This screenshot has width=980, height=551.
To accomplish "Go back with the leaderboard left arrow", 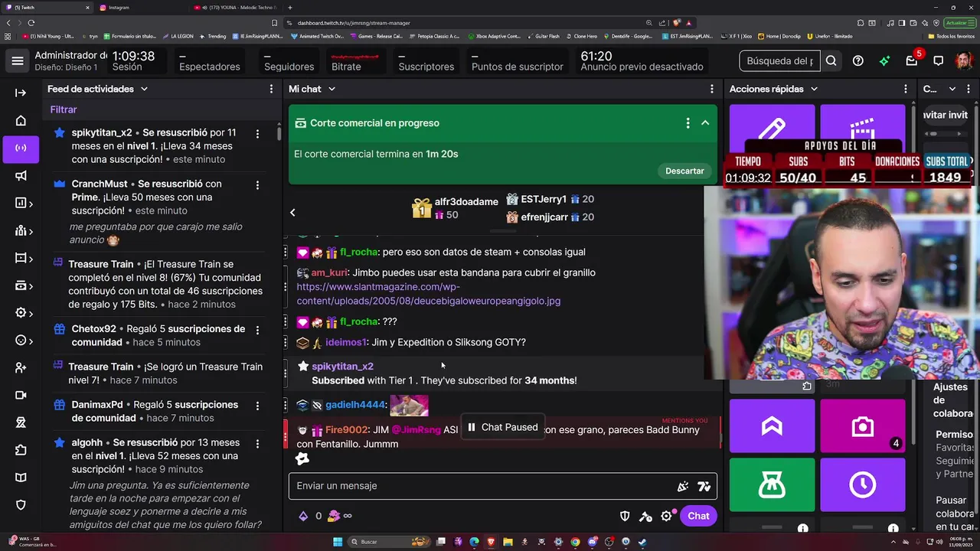I will 292,212.
